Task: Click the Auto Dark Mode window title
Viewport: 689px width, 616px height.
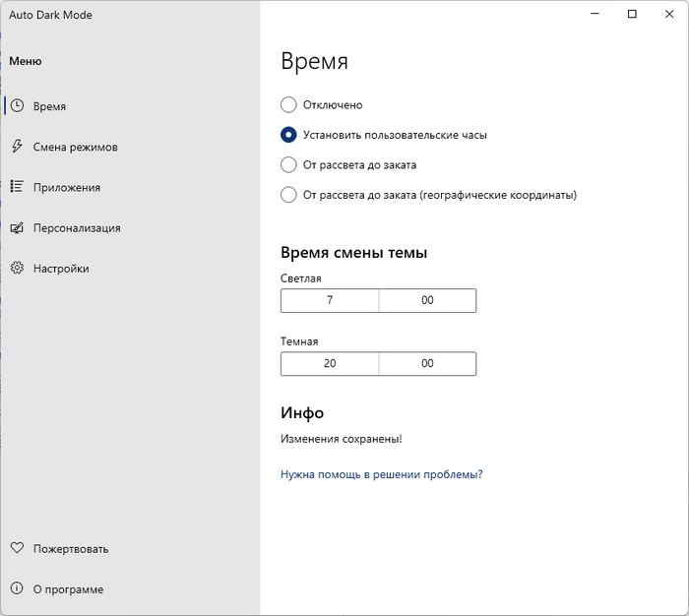Action: tap(50, 15)
